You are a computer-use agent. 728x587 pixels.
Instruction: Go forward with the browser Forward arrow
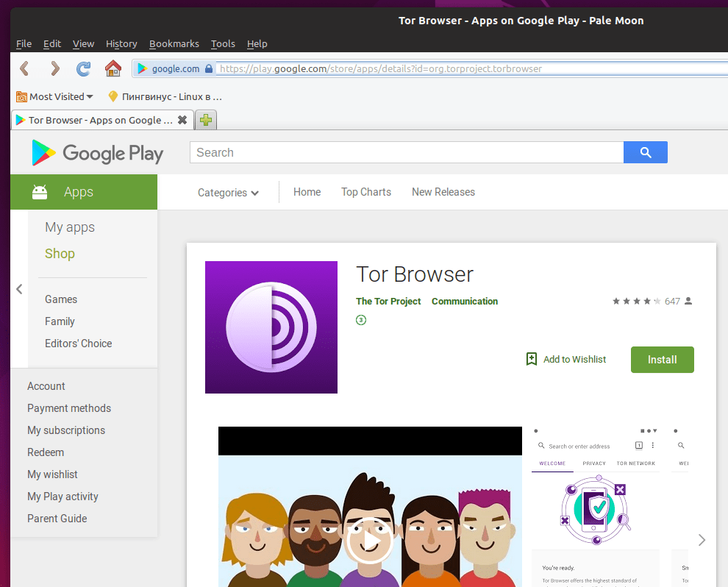55,68
